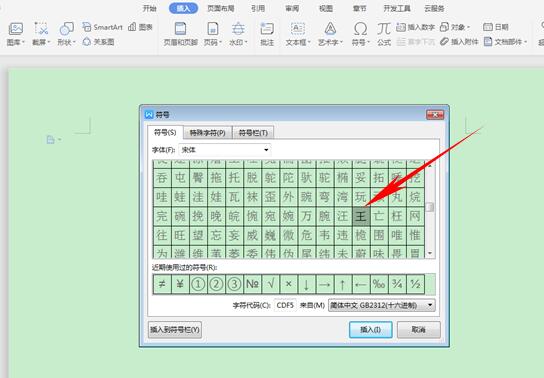
Task: Select the 插入 ribbon tab
Action: click(x=184, y=8)
